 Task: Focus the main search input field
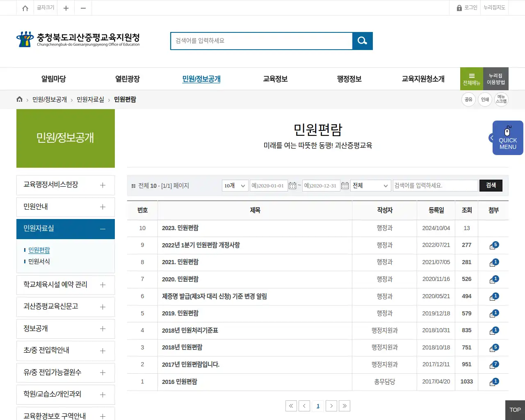(x=262, y=41)
